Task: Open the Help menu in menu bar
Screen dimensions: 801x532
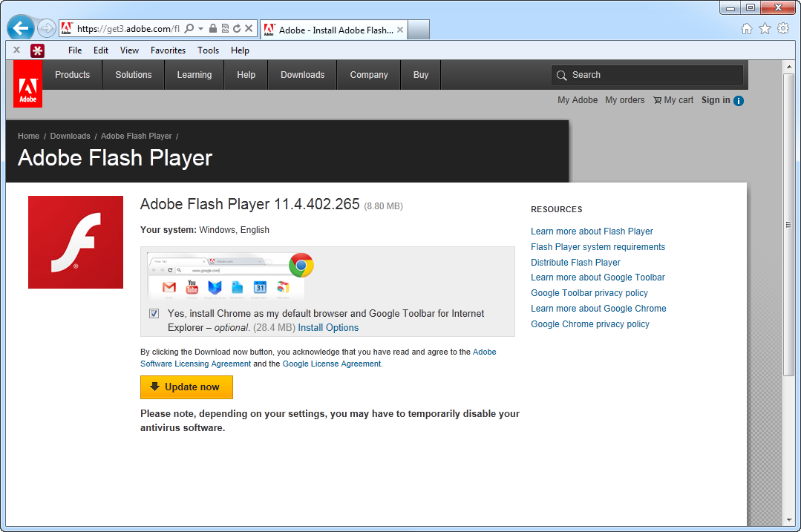Action: (x=240, y=50)
